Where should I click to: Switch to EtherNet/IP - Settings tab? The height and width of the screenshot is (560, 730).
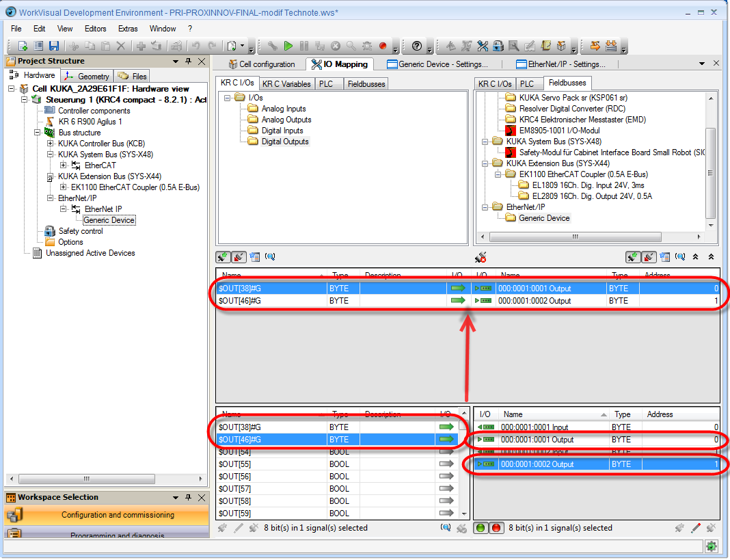point(561,64)
